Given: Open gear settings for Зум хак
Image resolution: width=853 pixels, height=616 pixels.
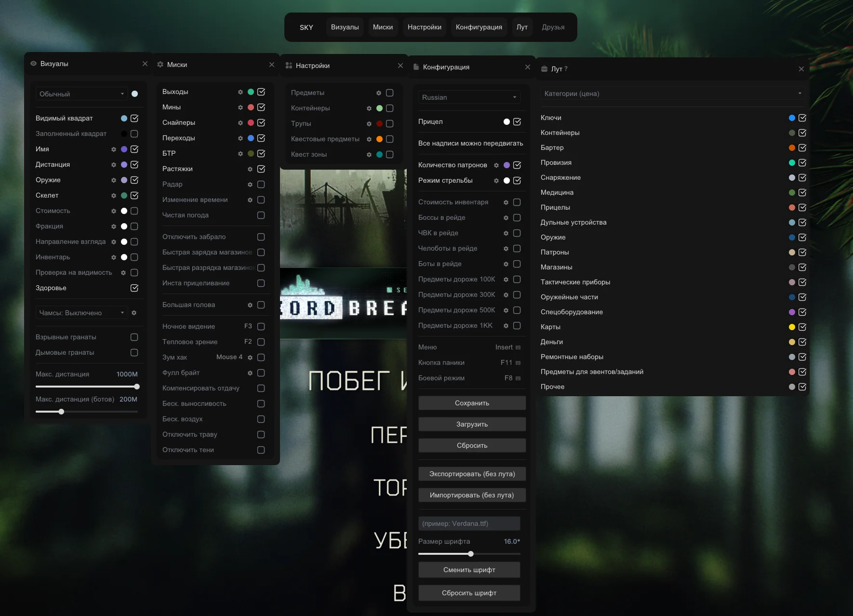Looking at the screenshot, I should tap(250, 358).
